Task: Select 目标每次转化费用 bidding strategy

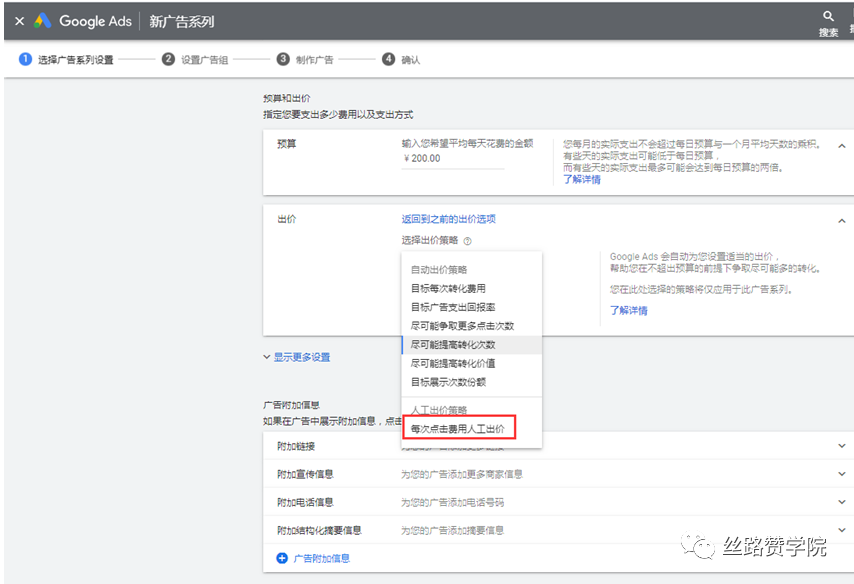Action: tap(449, 288)
